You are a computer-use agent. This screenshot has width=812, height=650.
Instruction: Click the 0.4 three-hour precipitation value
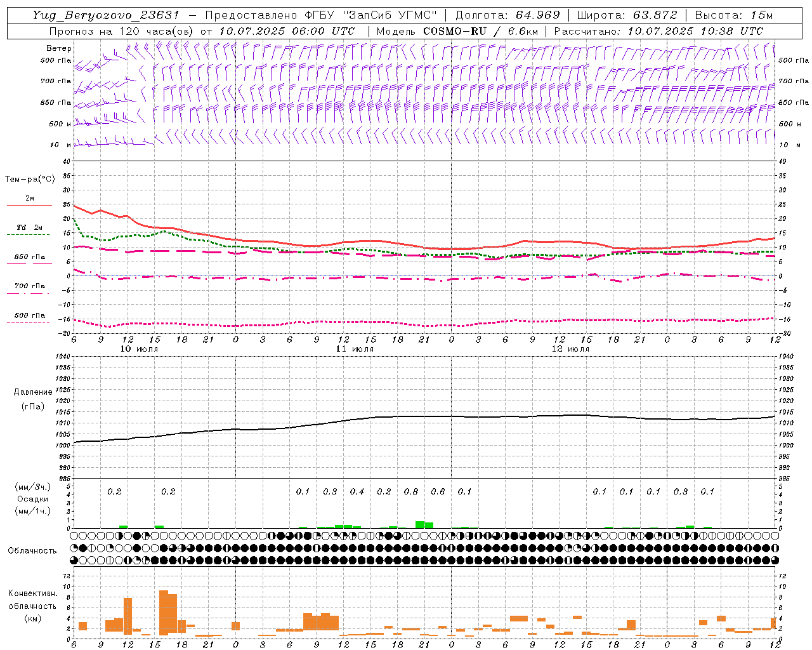point(357,491)
